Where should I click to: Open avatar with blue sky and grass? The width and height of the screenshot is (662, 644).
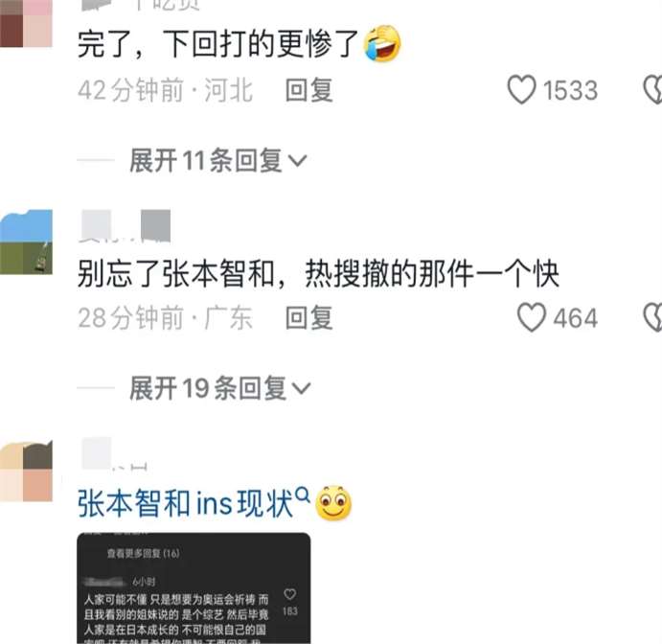(x=26, y=241)
